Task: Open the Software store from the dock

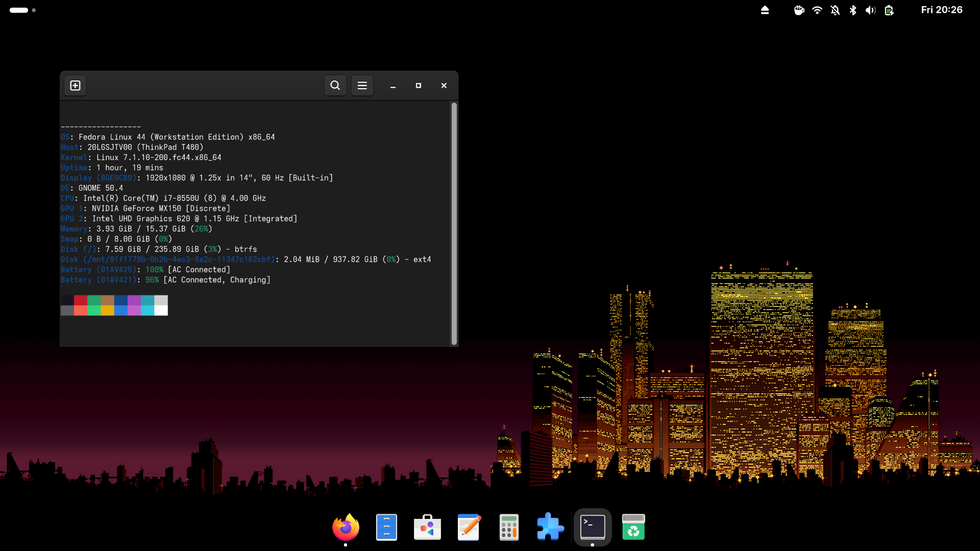Action: [x=427, y=527]
